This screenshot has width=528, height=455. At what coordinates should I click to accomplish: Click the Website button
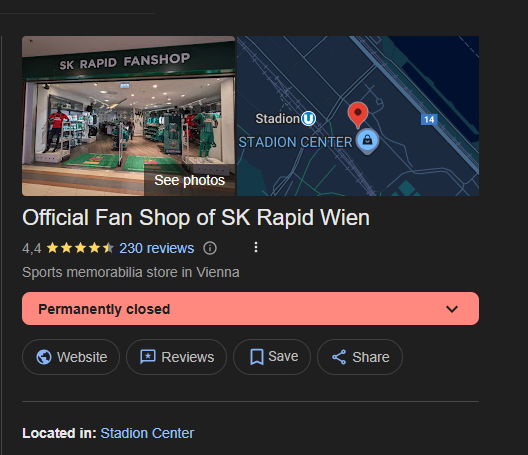click(x=71, y=357)
